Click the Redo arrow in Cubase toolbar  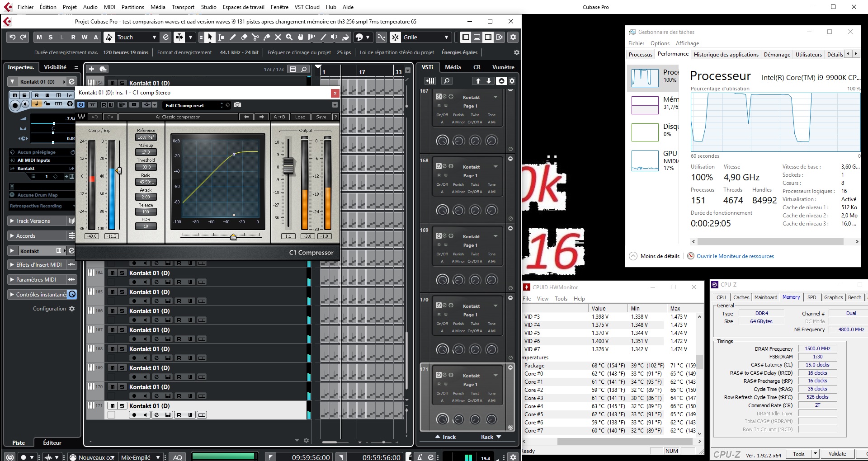(24, 37)
